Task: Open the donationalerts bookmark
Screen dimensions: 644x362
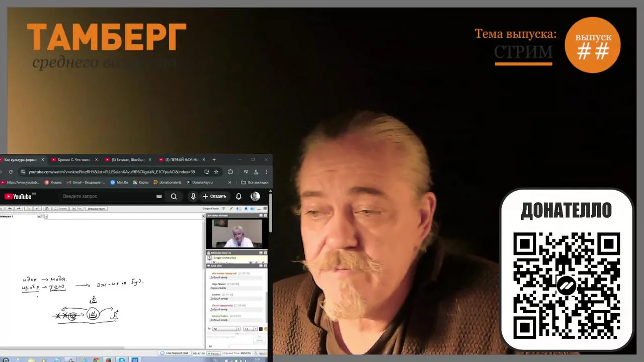Action: pyautogui.click(x=167, y=183)
